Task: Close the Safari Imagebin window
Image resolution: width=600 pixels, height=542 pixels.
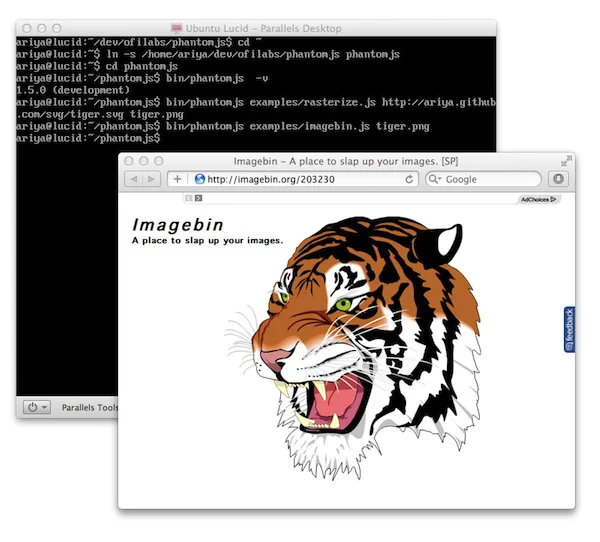Action: click(129, 161)
